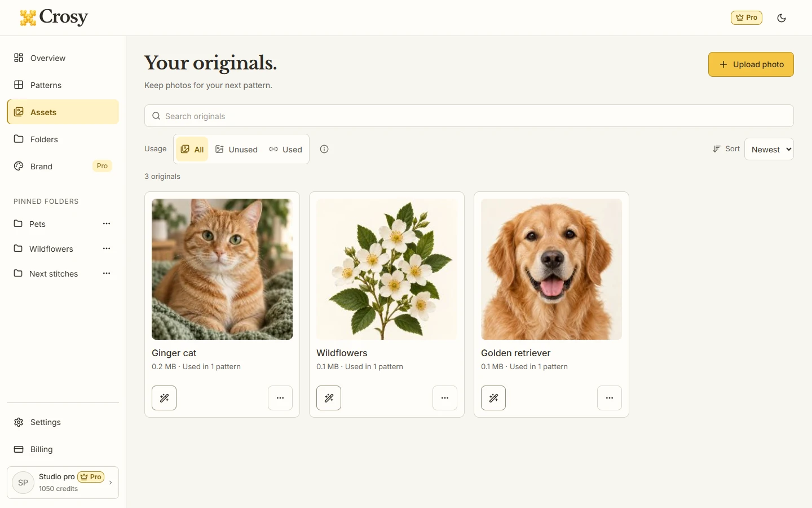Screen dimensions: 812x508
Task: Open Billing in the sidebar
Action: point(63,449)
